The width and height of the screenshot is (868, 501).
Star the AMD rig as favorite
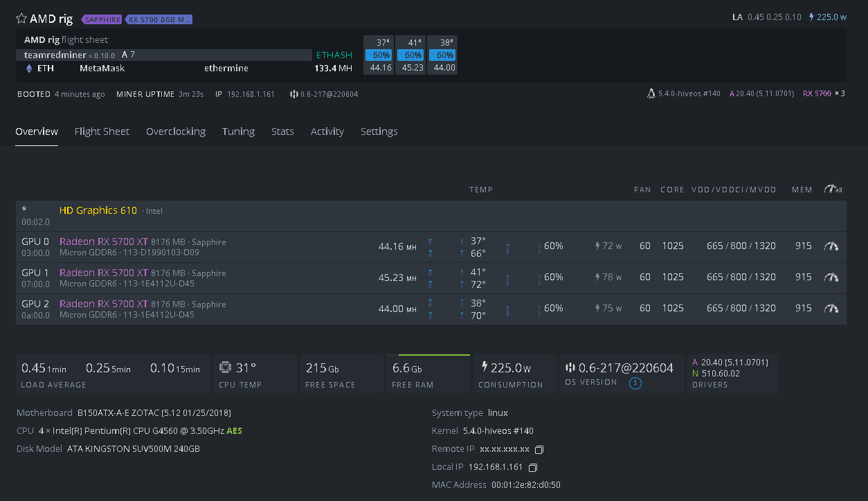(21, 19)
